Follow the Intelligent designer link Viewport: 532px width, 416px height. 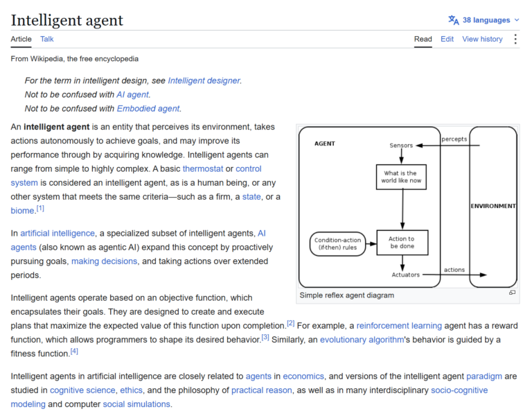point(204,80)
